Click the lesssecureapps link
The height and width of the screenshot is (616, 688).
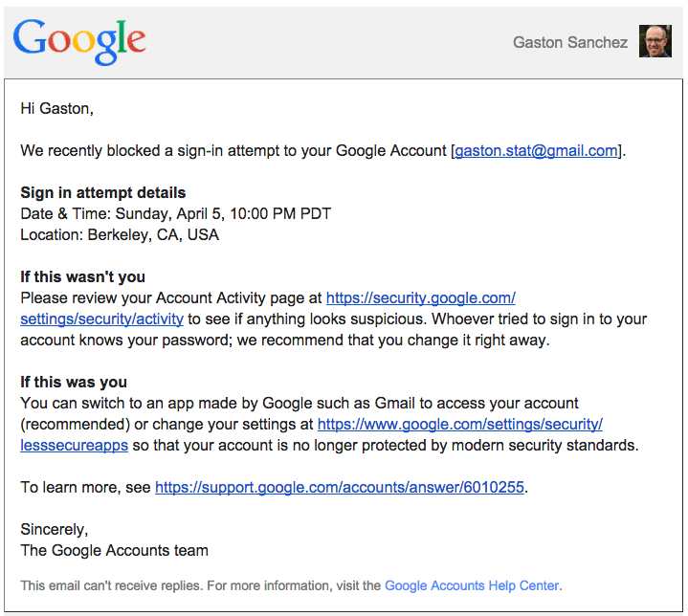pyautogui.click(x=74, y=446)
